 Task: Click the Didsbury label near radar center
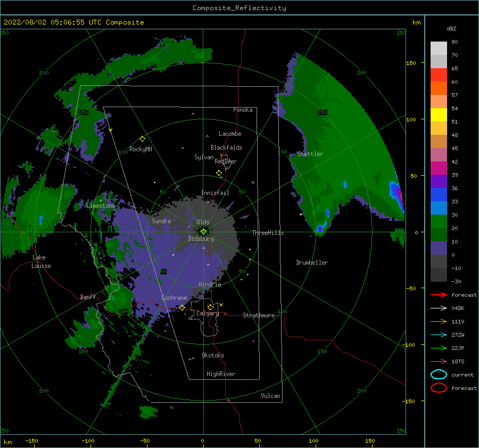click(201, 239)
